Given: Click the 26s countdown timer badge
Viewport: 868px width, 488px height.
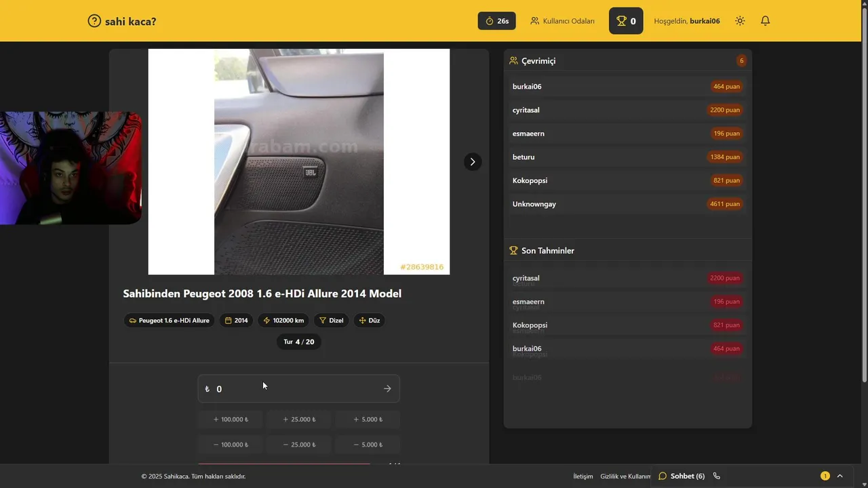Looking at the screenshot, I should (496, 21).
